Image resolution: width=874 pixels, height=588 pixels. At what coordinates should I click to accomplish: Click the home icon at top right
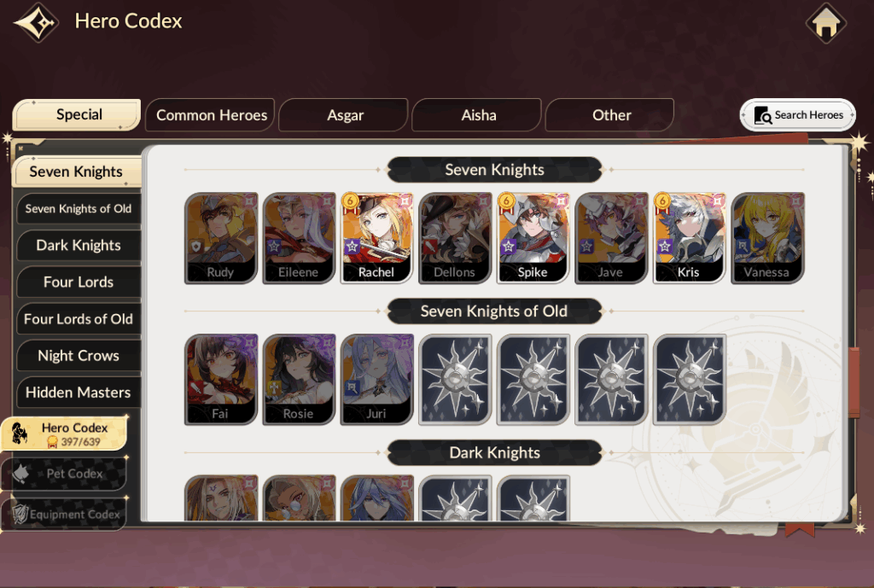(825, 23)
